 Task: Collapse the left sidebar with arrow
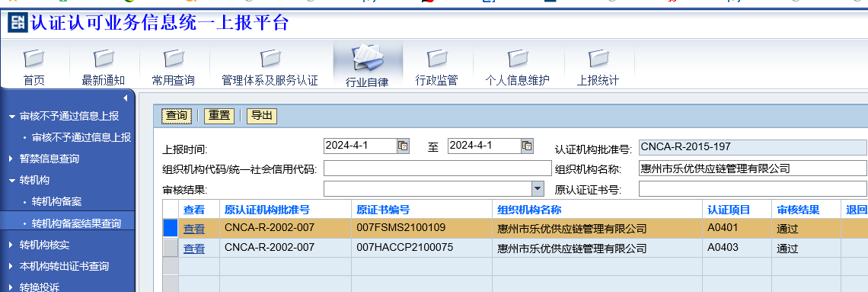pyautogui.click(x=125, y=98)
